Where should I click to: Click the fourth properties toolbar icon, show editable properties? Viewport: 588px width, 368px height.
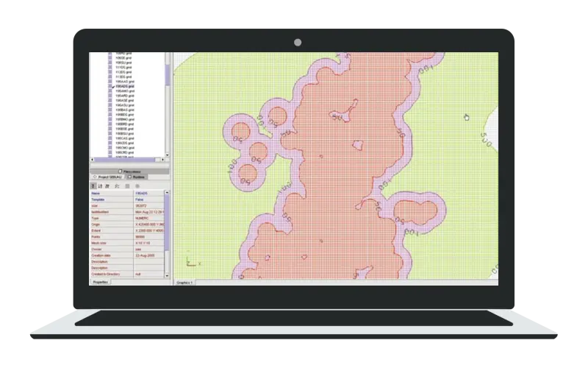tap(117, 186)
